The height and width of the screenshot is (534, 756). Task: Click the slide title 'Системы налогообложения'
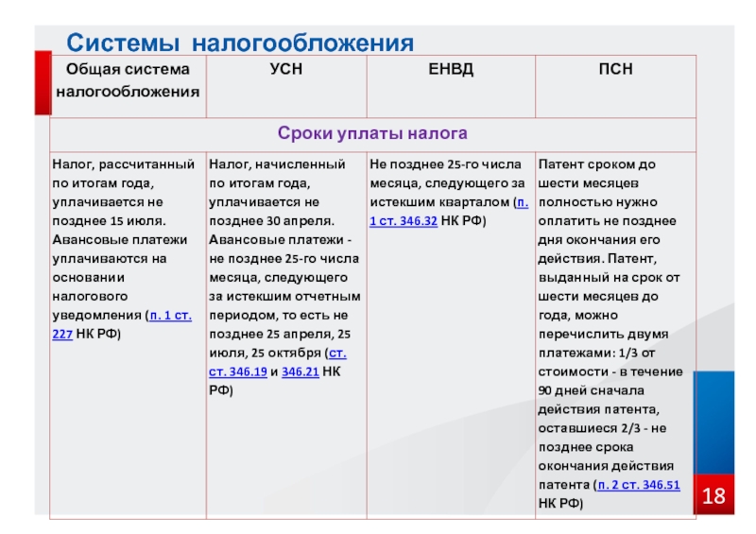pyautogui.click(x=240, y=43)
